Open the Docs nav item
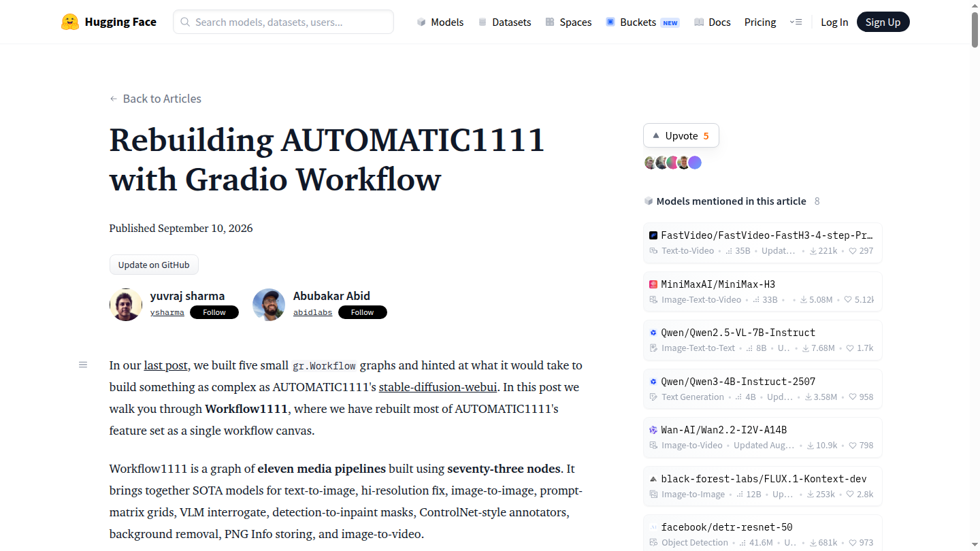The image size is (980, 551). [713, 22]
